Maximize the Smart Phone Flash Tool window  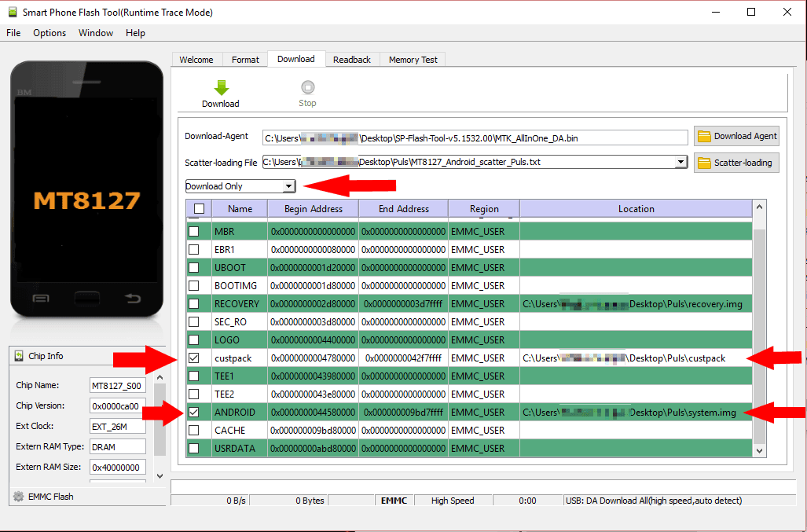(x=751, y=12)
